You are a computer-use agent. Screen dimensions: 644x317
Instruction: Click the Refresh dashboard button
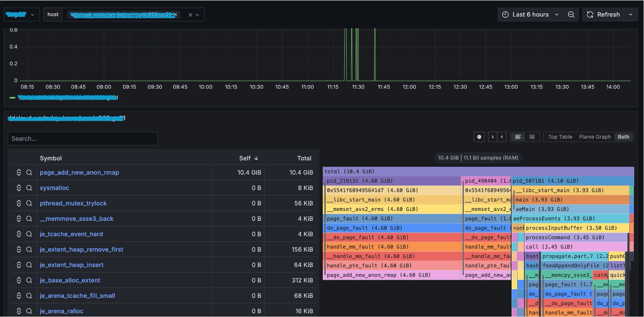603,15
